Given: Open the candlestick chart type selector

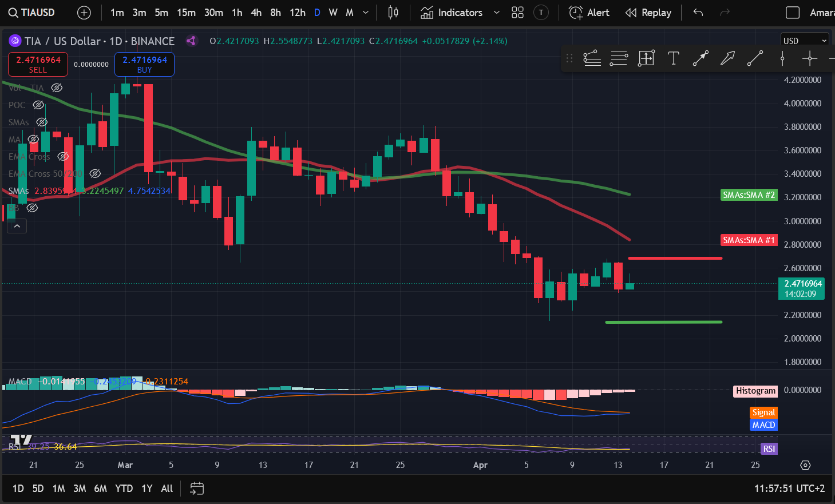Looking at the screenshot, I should click(393, 13).
